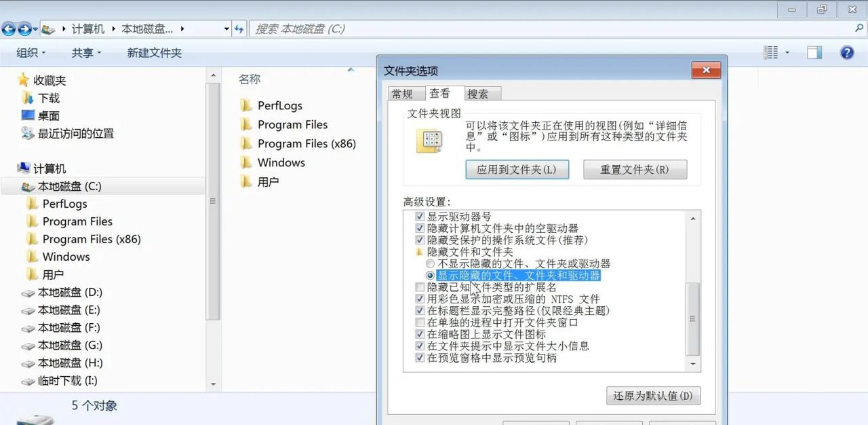Click the Forward navigation arrow
868x425 pixels.
pos(25,29)
